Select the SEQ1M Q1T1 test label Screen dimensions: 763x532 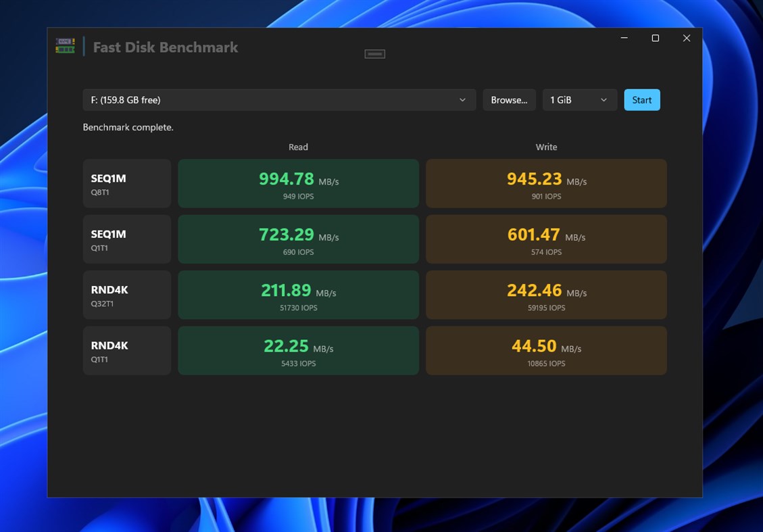(x=127, y=239)
